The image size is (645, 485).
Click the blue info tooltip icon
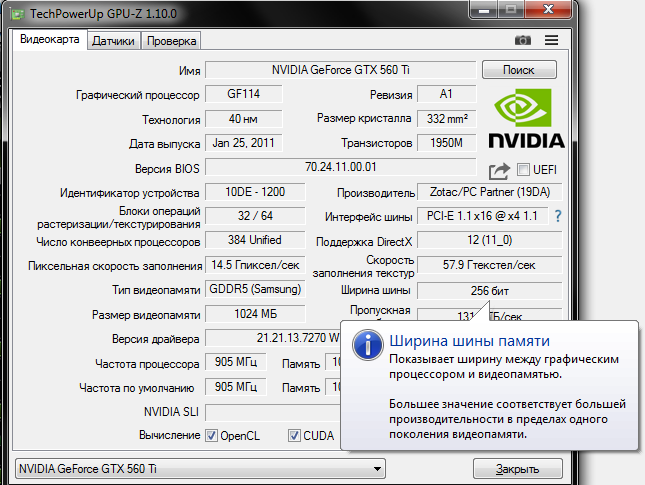coord(368,345)
